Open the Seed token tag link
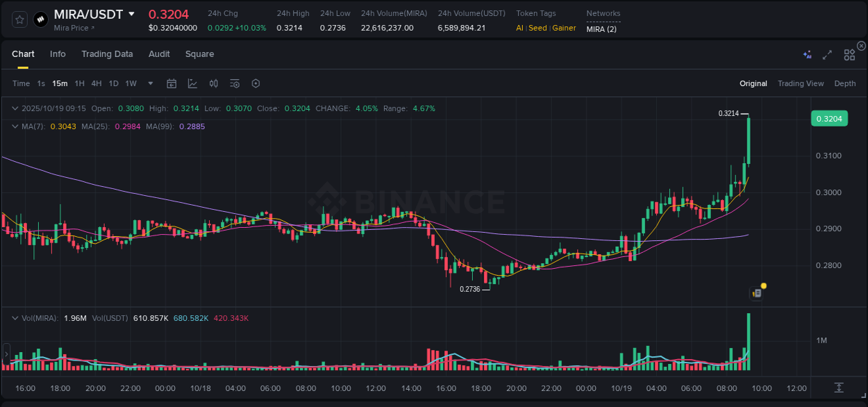The image size is (868, 407). click(537, 28)
